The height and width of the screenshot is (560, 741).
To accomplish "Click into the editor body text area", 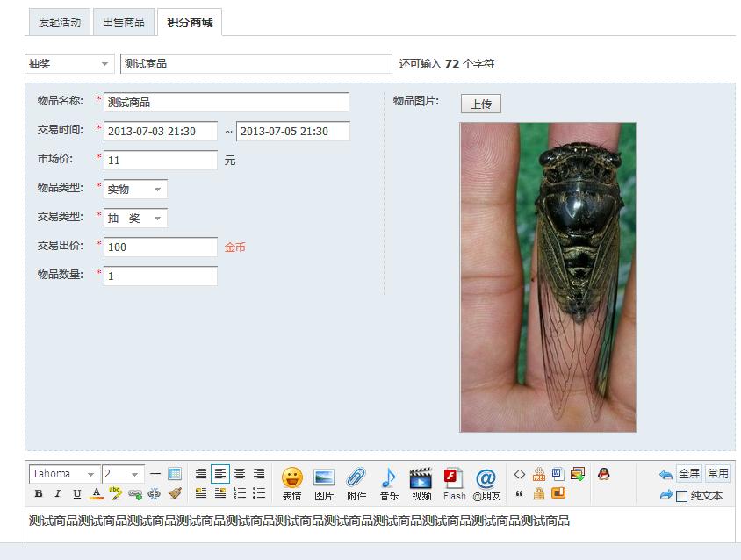I will pos(380,525).
